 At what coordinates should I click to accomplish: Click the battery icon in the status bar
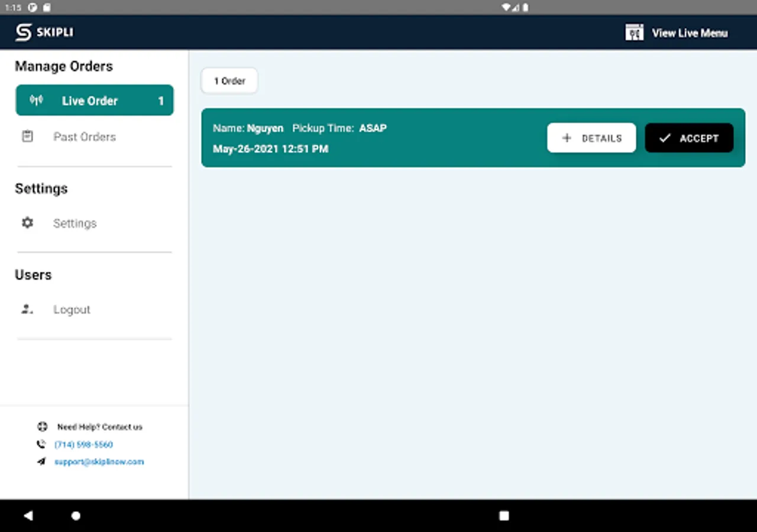[x=525, y=8]
